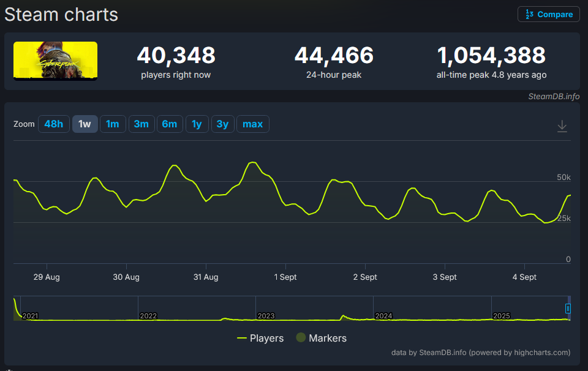Image resolution: width=588 pixels, height=371 pixels.
Task: Switch chart zoom to 1m
Action: click(113, 124)
